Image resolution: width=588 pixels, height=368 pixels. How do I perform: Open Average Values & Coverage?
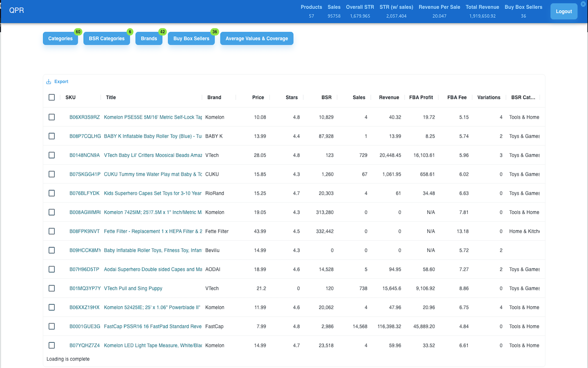(257, 39)
